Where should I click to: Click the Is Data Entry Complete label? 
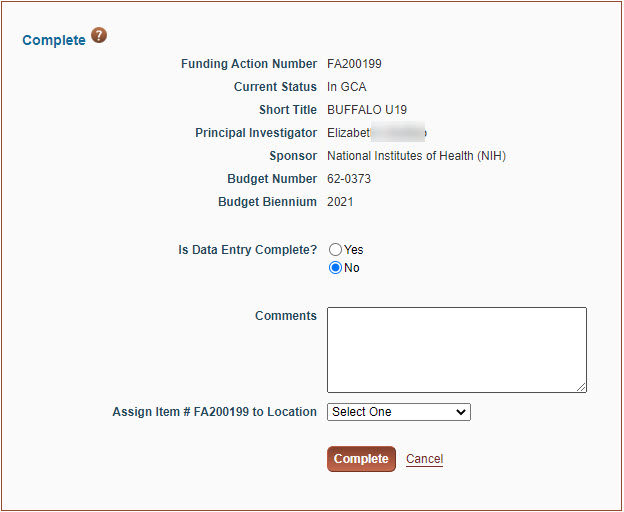click(x=247, y=250)
